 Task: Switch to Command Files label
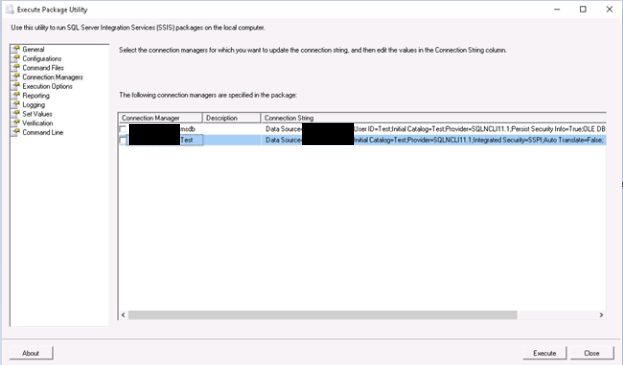tap(43, 68)
